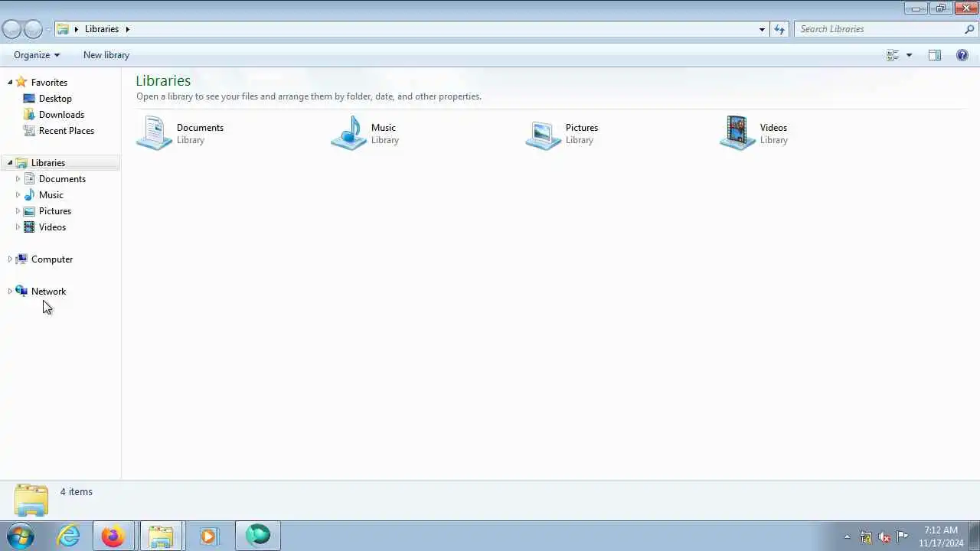Expand the Music tree node

[18, 194]
